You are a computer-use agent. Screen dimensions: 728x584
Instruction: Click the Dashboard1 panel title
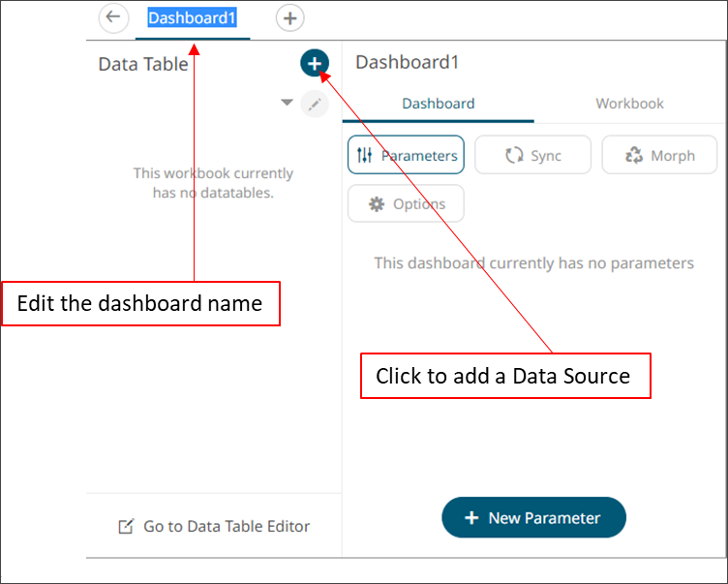pyautogui.click(x=408, y=62)
